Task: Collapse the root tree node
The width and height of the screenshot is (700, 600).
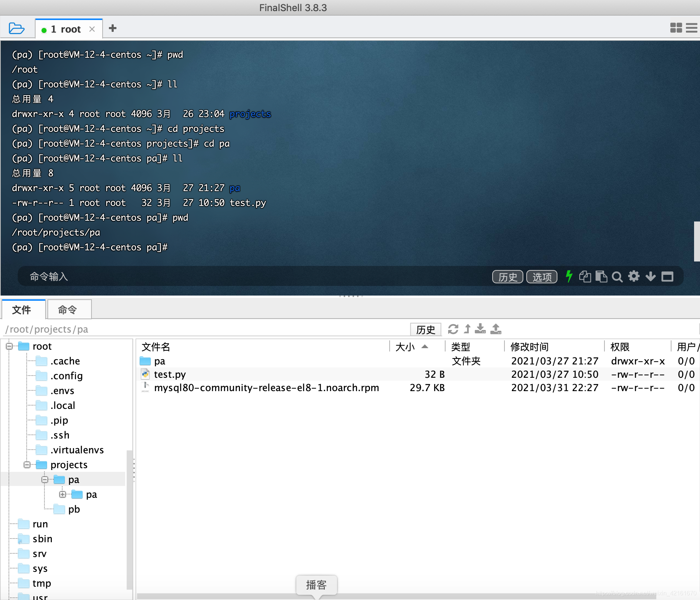Action: (x=9, y=346)
